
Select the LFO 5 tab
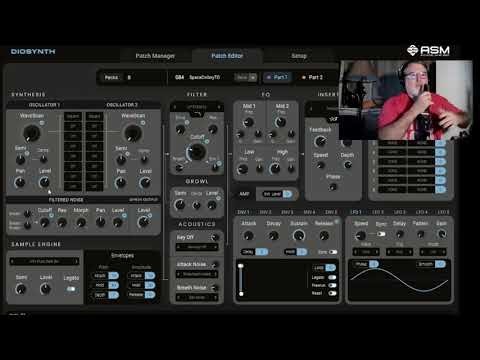tap(443, 212)
